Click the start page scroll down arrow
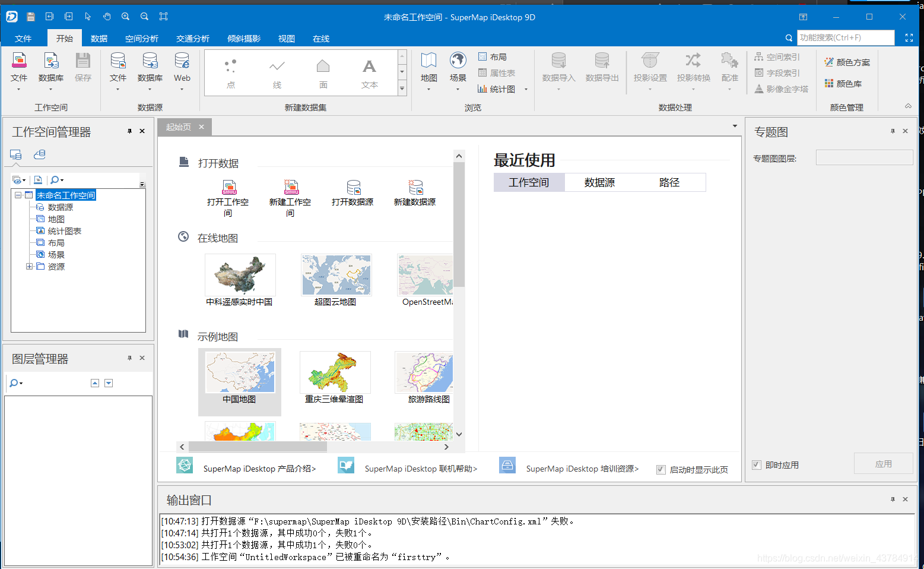924x569 pixels. coord(459,434)
